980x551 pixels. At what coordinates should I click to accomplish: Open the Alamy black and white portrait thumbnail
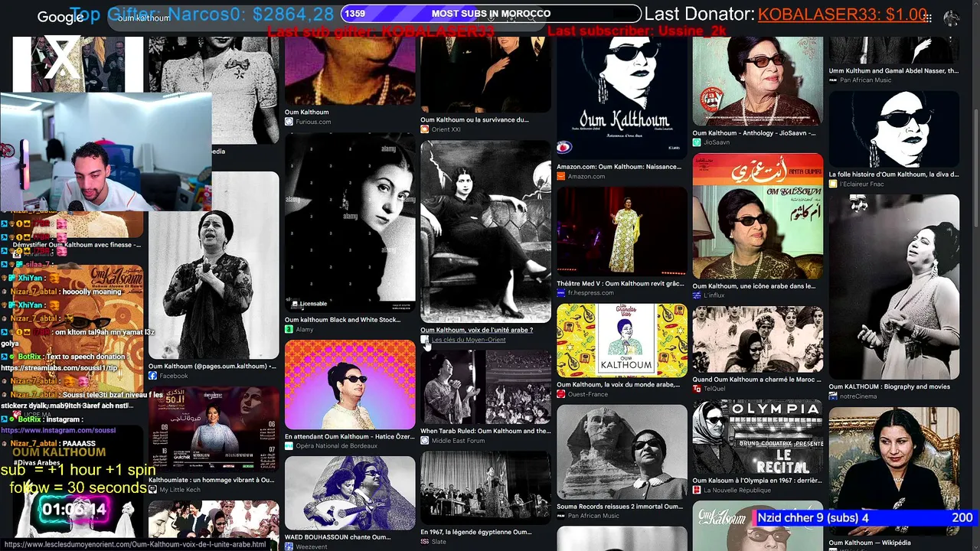(x=350, y=223)
